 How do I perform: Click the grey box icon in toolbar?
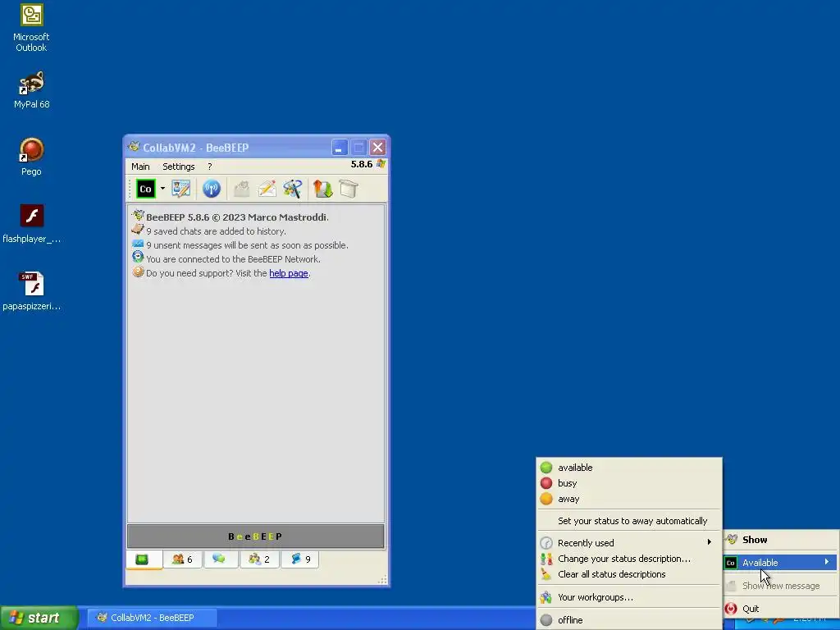tap(349, 189)
